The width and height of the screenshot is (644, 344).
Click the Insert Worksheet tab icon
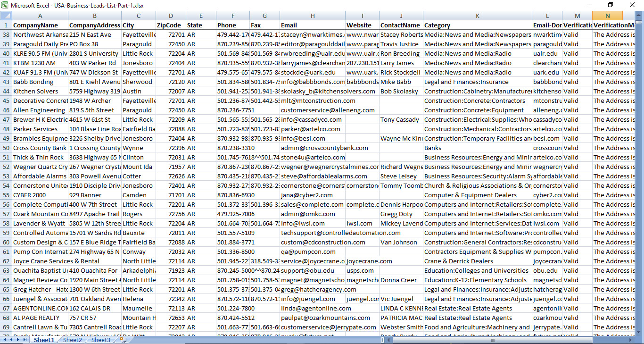[124, 340]
